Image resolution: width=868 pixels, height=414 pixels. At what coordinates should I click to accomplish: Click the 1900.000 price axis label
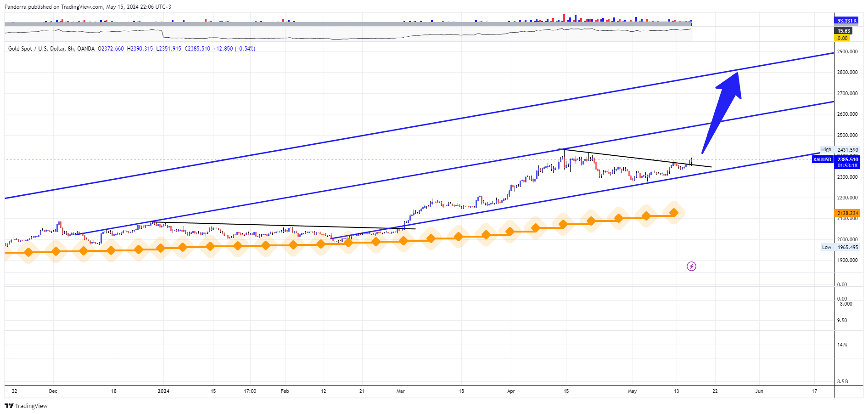(x=847, y=260)
